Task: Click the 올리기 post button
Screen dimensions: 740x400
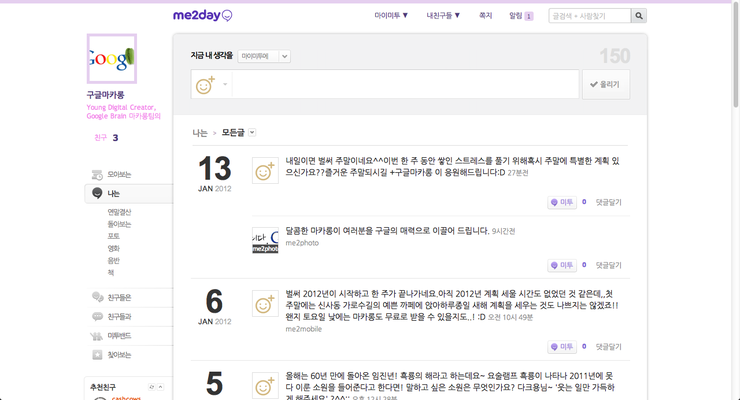Action: 606,85
